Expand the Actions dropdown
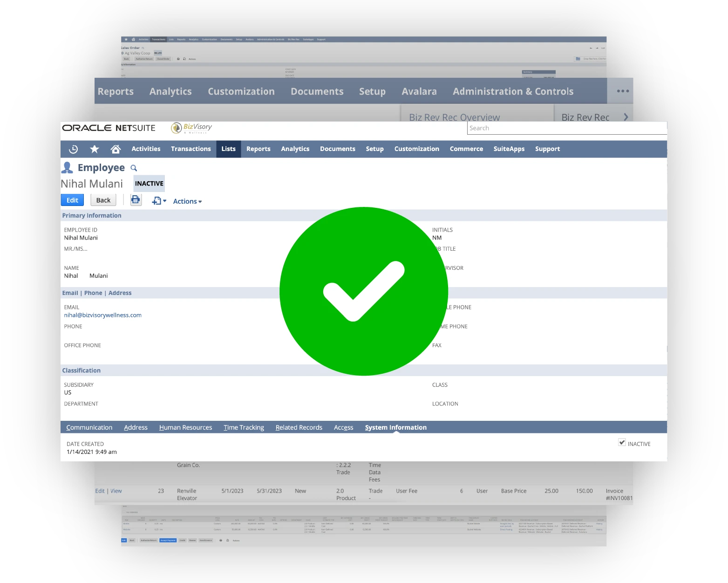The width and height of the screenshot is (728, 583). point(187,201)
